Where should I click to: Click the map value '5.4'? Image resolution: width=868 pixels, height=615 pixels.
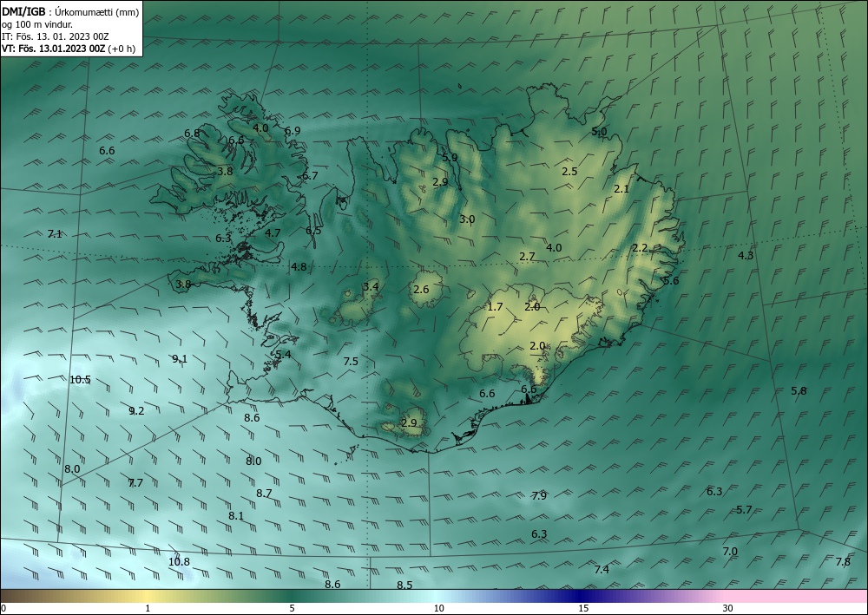click(x=283, y=355)
